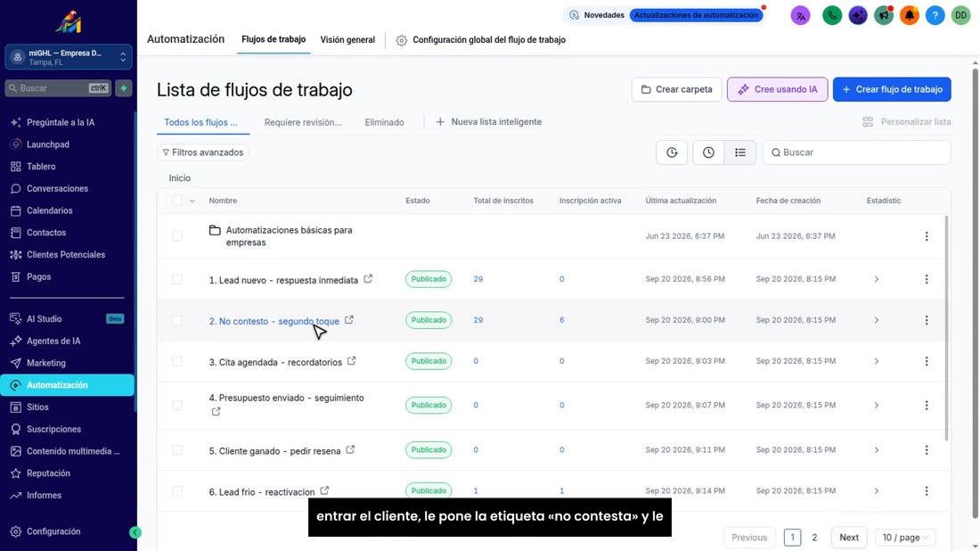The width and height of the screenshot is (980, 551).
Task: Open three-dot menu for Presupuesto enviado row
Action: [927, 406]
